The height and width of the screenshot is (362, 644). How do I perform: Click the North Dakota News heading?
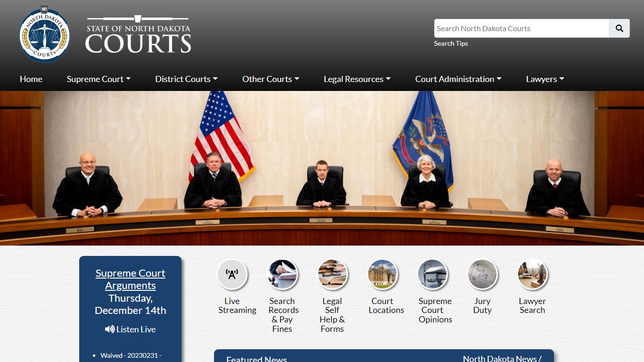502,358
